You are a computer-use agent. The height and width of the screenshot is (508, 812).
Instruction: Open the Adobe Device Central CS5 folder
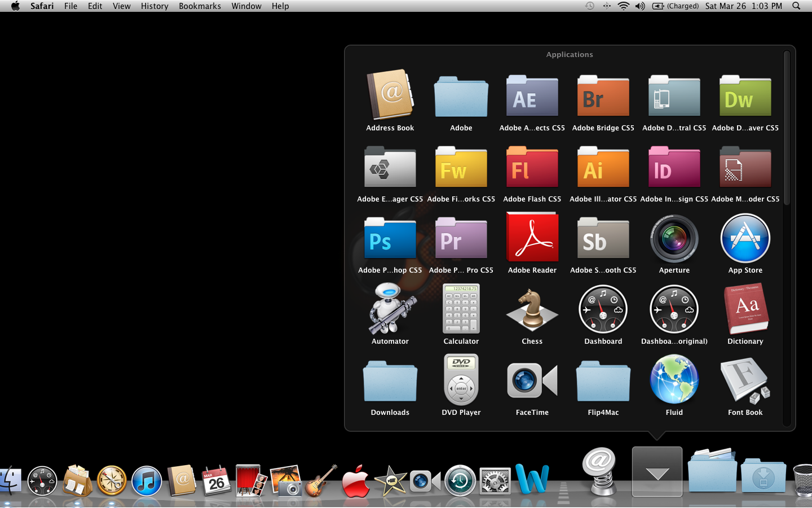pyautogui.click(x=674, y=96)
